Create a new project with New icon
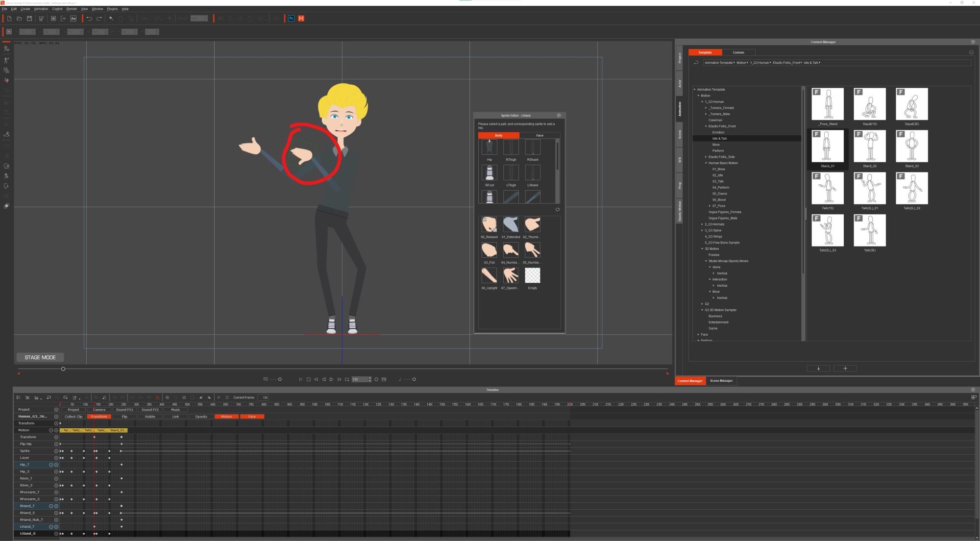The height and width of the screenshot is (541, 980). 9,19
